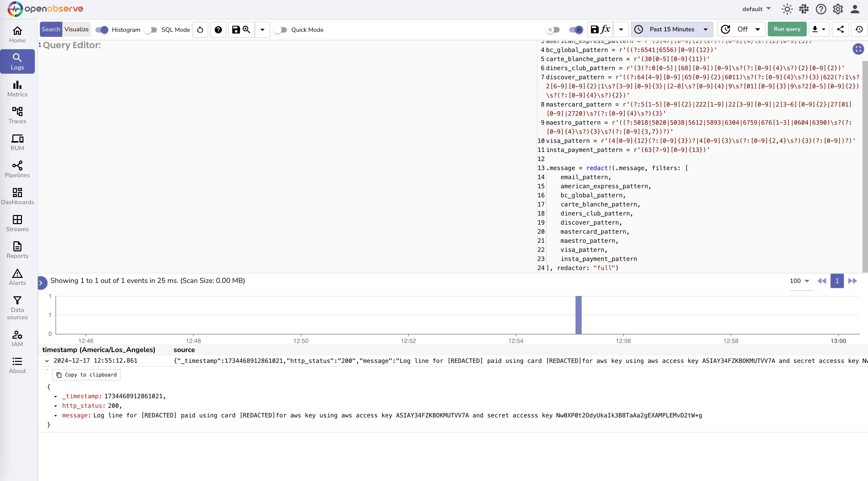Click the Run query button

pos(787,29)
